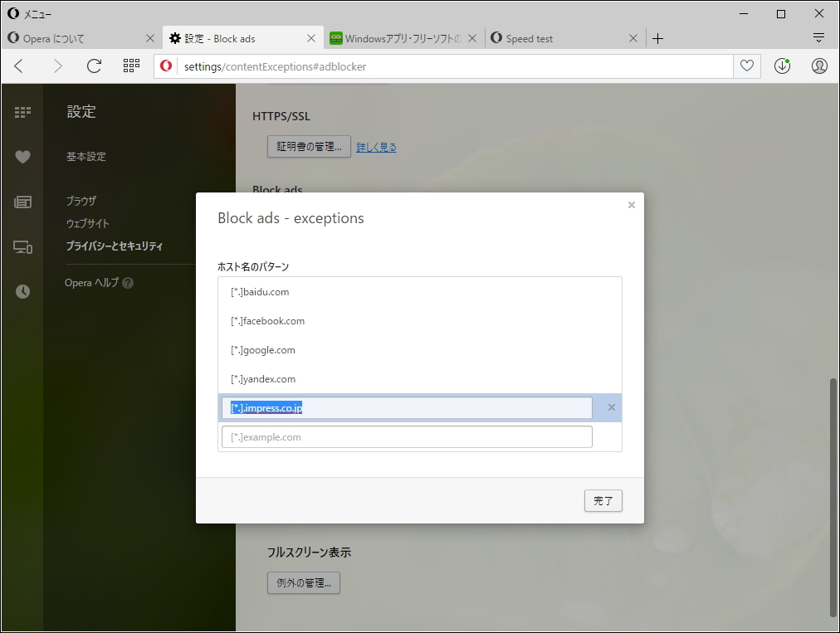The height and width of the screenshot is (633, 840).
Task: Select プライバシーとセキュリティ in settings sidebar
Action: (115, 246)
